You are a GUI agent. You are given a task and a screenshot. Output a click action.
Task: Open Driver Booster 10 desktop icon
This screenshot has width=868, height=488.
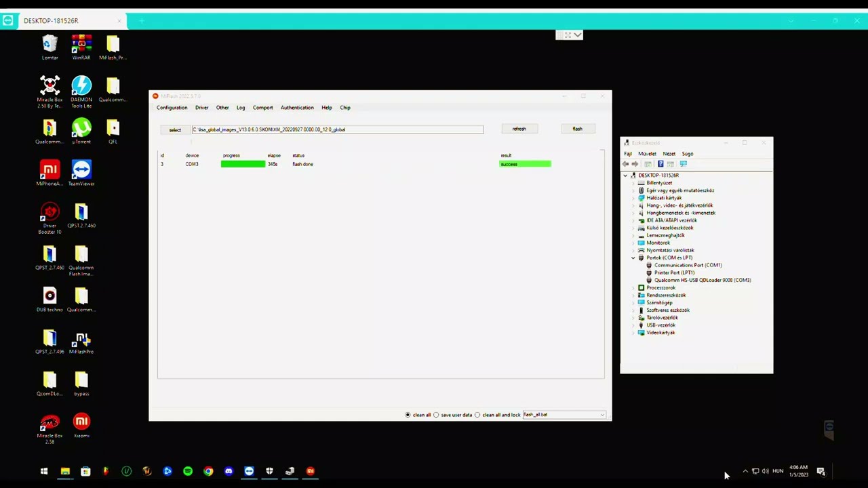tap(50, 218)
